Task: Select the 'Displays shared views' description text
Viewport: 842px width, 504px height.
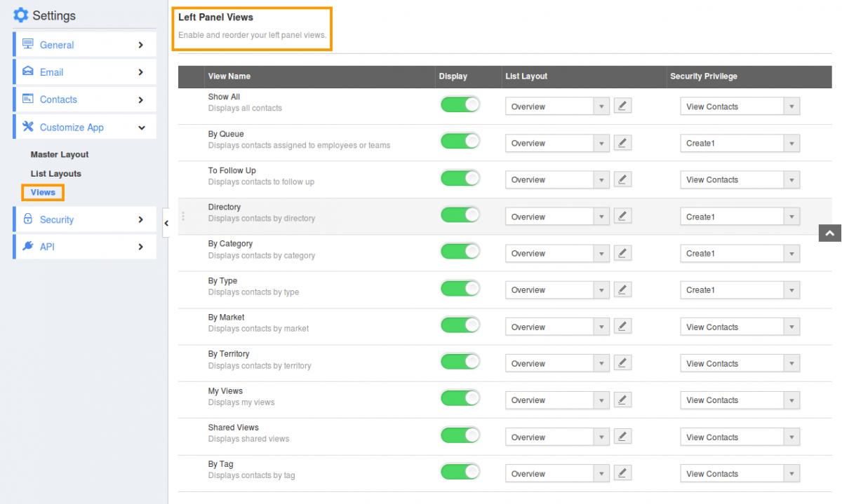Action: 248,439
